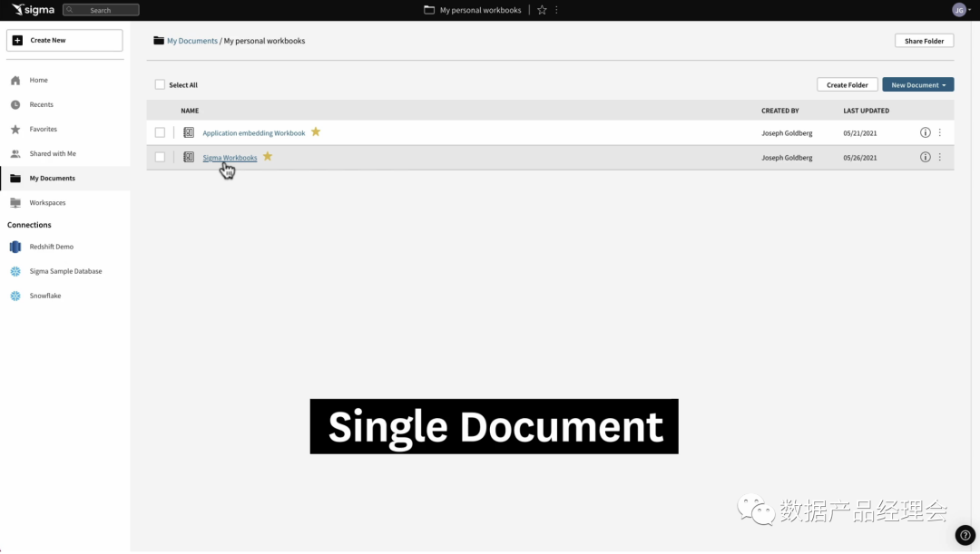Screen dimensions: 980x554
Task: Sort by the CREATED BY column header
Action: point(780,111)
